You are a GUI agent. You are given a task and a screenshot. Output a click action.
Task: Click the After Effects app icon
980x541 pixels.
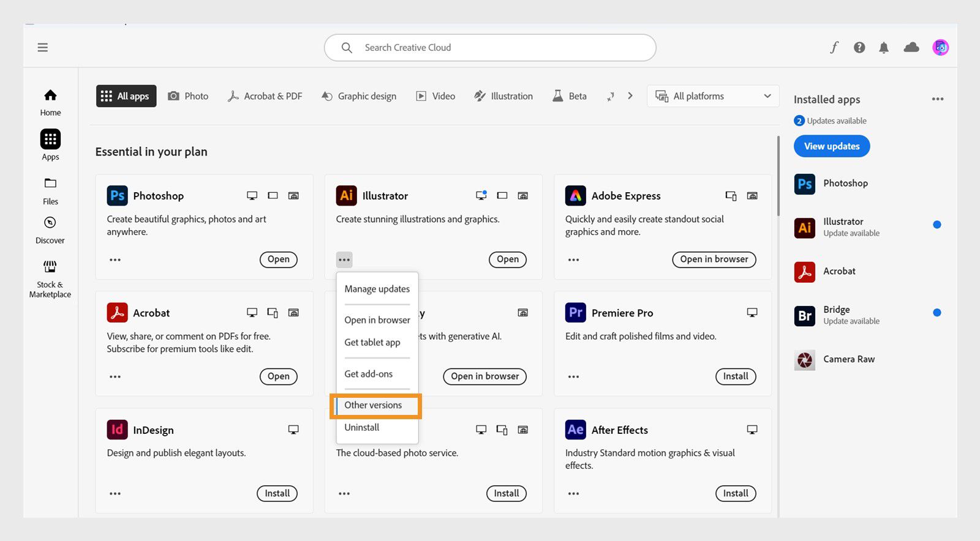click(x=575, y=429)
